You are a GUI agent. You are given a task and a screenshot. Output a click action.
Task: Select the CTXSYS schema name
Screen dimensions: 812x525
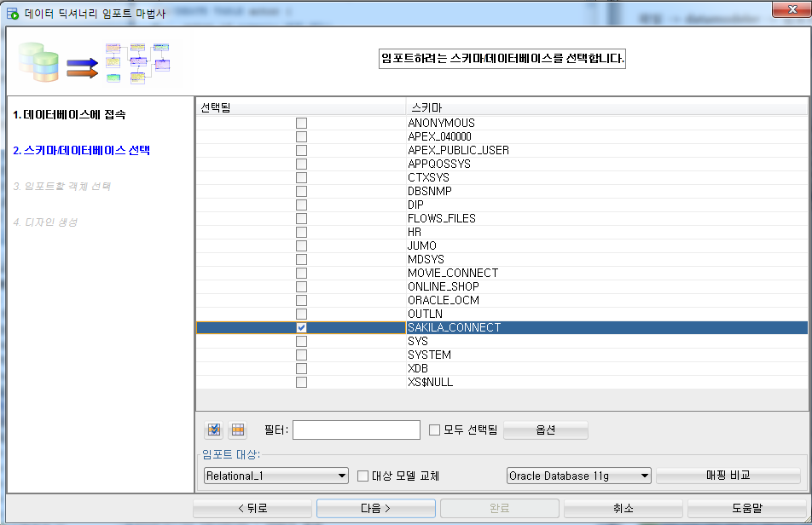pyautogui.click(x=428, y=177)
